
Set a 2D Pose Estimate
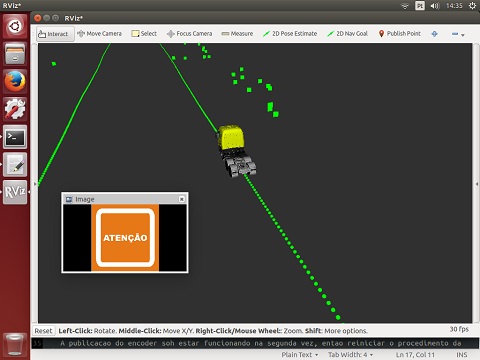point(290,34)
